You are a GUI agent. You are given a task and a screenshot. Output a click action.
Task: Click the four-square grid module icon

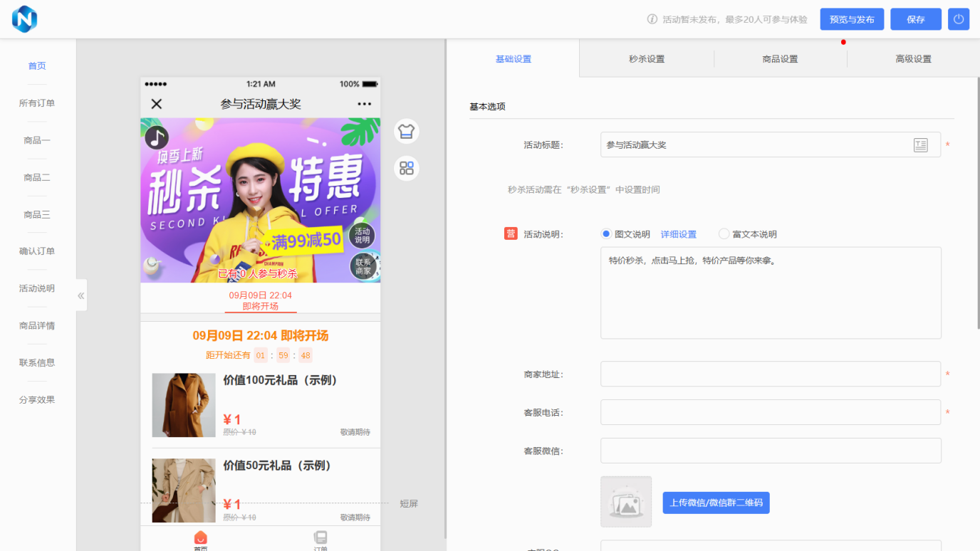(x=407, y=169)
